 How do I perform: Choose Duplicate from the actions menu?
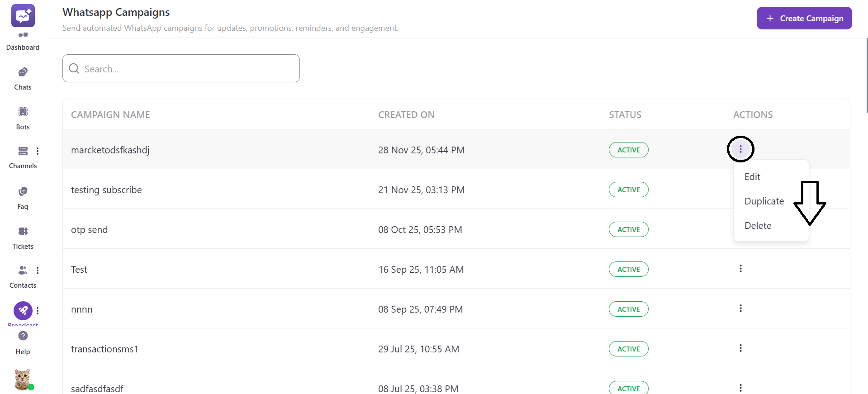(x=764, y=201)
